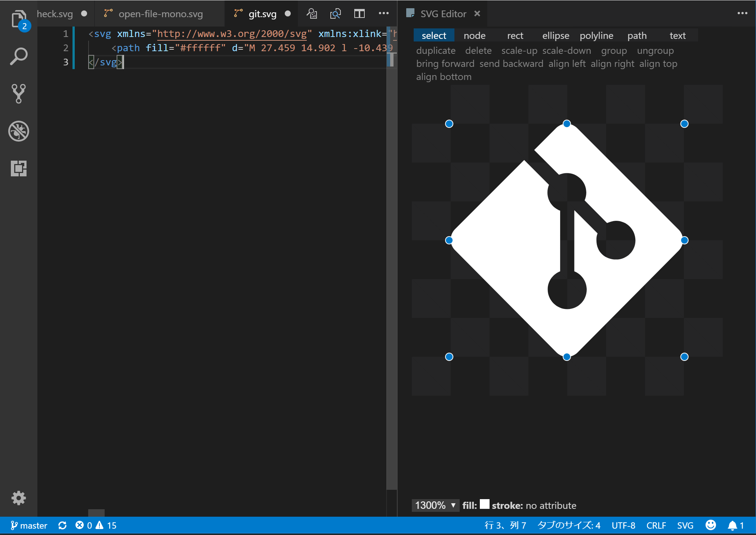
Task: Click the Manage gear icon
Action: [18, 498]
